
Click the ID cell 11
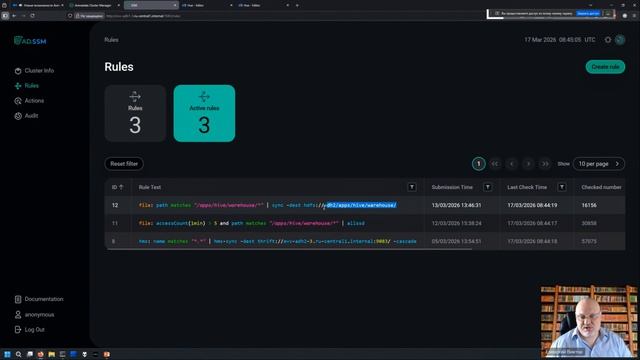[x=115, y=223]
